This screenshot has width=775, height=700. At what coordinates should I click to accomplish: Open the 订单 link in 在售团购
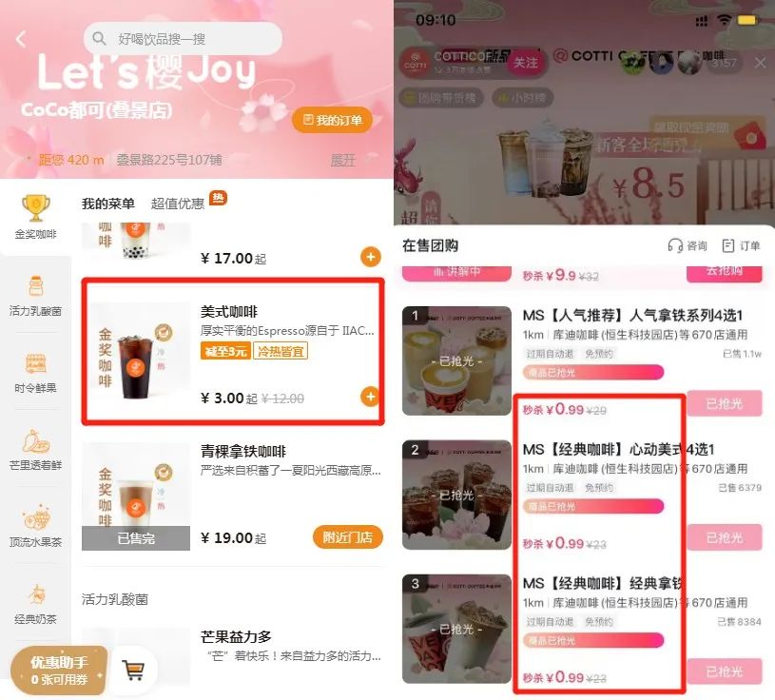(x=741, y=245)
